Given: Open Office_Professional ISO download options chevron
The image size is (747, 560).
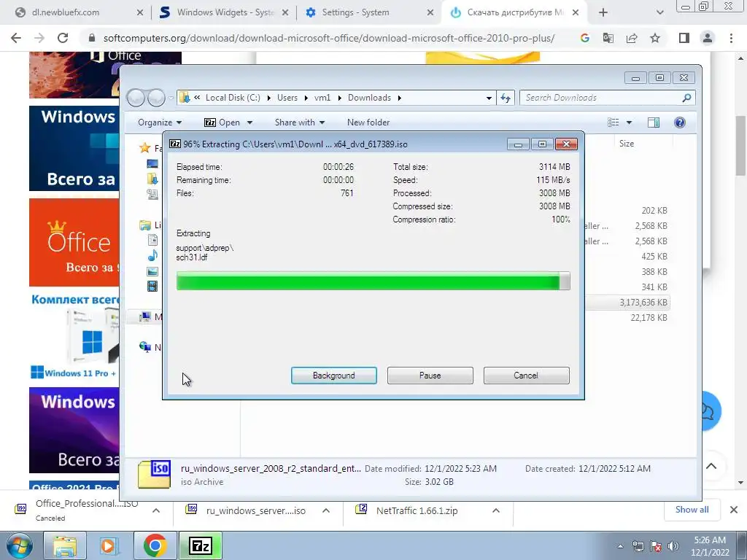Looking at the screenshot, I should tap(156, 510).
